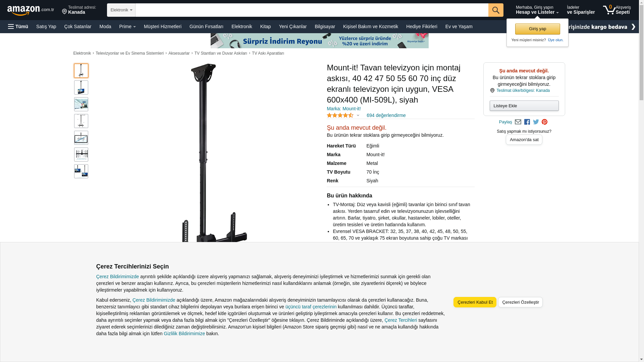The width and height of the screenshot is (644, 362).
Task: Expand the Elektronik search category dropdown
Action: pos(121,10)
